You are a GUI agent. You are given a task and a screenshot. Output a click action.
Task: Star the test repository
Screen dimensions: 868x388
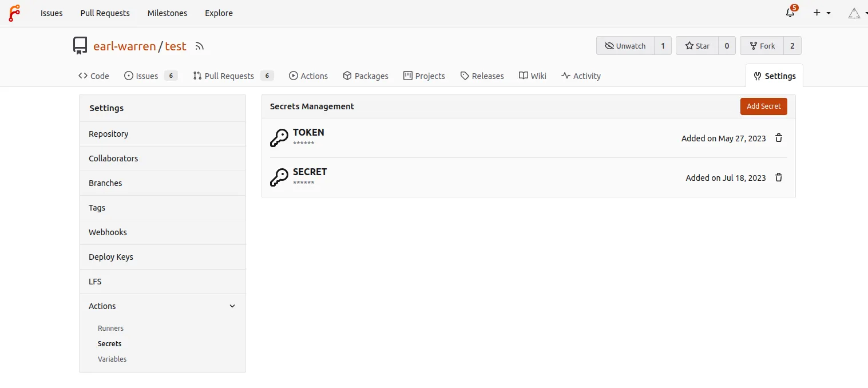click(x=697, y=46)
